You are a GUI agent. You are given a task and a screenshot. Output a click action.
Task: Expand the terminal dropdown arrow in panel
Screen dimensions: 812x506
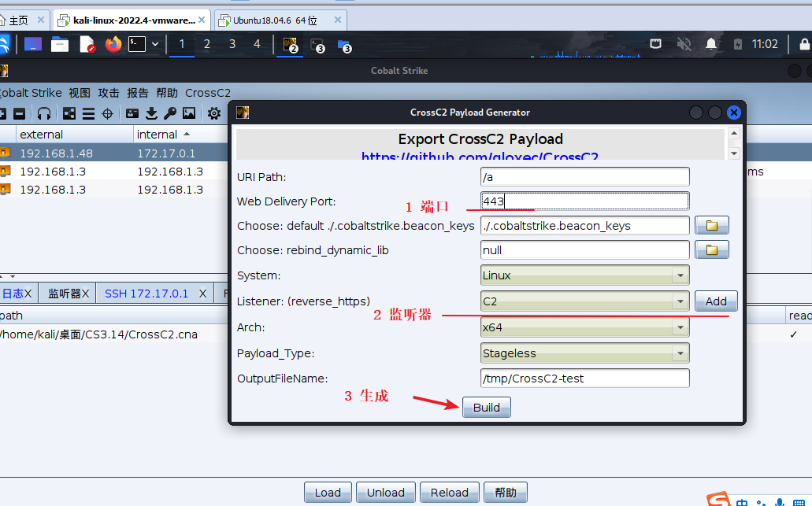[155, 45]
